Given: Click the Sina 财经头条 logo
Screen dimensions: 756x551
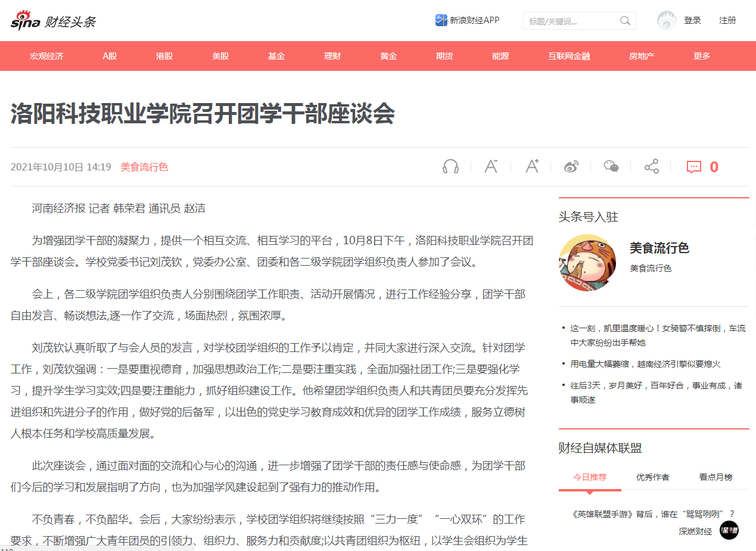Looking at the screenshot, I should coord(53,21).
